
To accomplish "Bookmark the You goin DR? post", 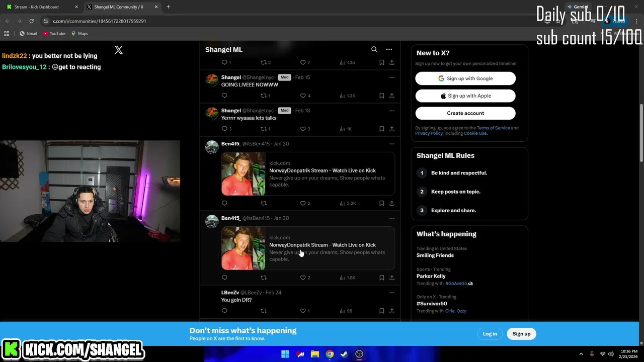I will tap(382, 311).
